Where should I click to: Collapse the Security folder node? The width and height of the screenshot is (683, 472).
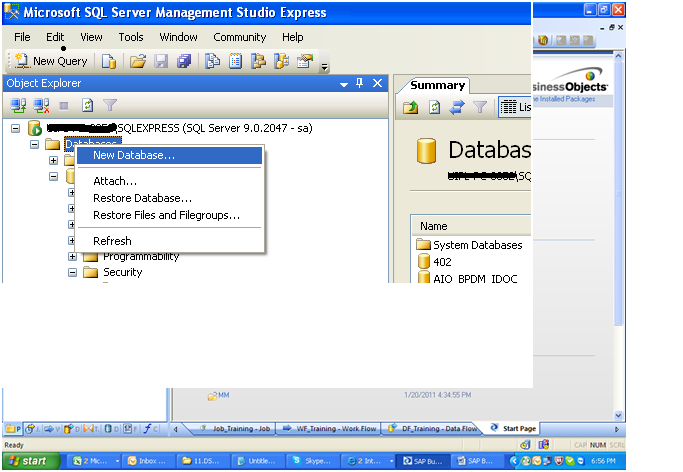[x=72, y=273]
